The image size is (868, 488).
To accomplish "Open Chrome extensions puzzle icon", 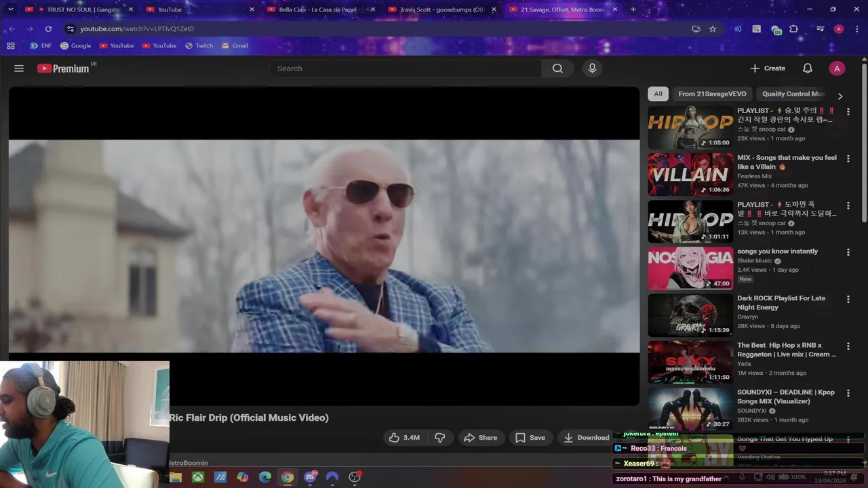I will click(x=793, y=28).
